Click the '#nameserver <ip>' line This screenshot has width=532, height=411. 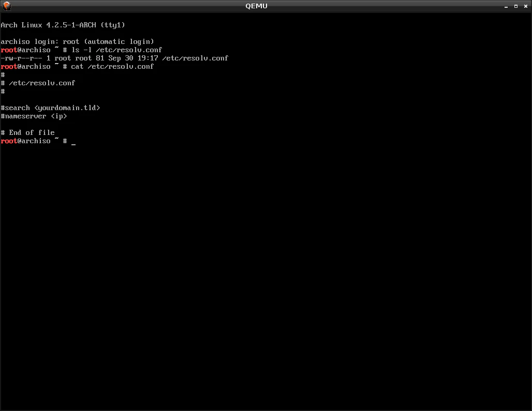34,116
